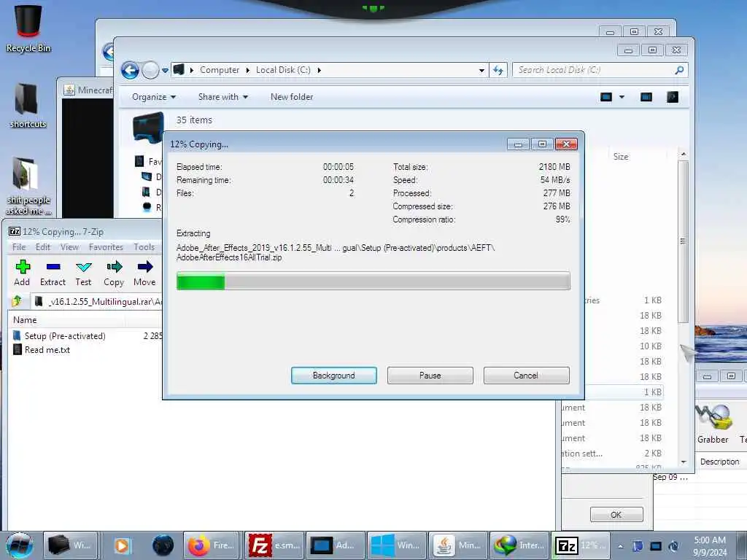Click the search magnifier in Explorer
Viewport: 747px width, 560px height.
679,70
